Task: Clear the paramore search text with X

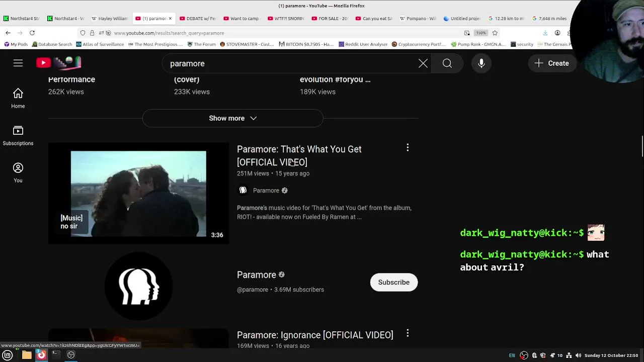Action: click(x=423, y=63)
